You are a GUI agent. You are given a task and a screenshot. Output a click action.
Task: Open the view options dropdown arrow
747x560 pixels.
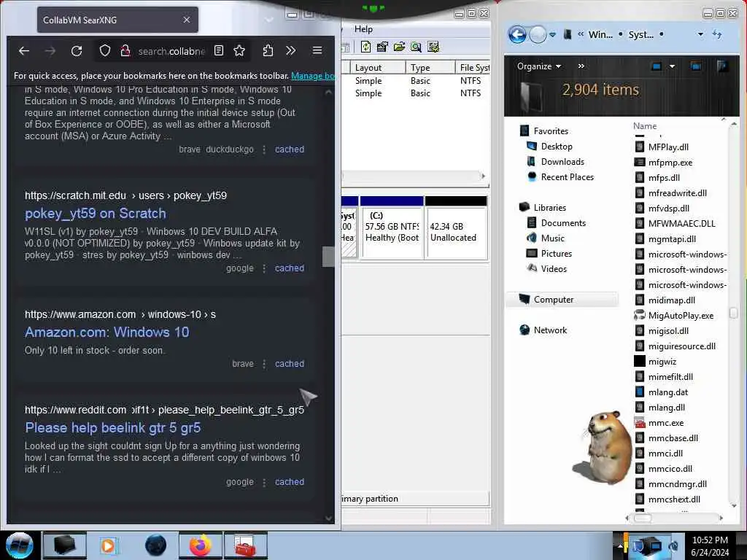point(672,66)
